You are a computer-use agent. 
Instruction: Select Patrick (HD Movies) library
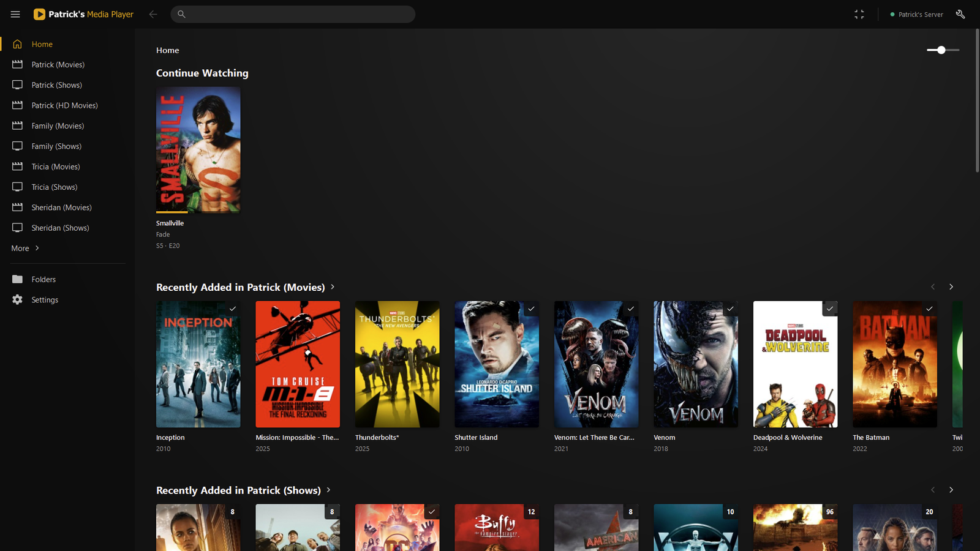pyautogui.click(x=64, y=105)
